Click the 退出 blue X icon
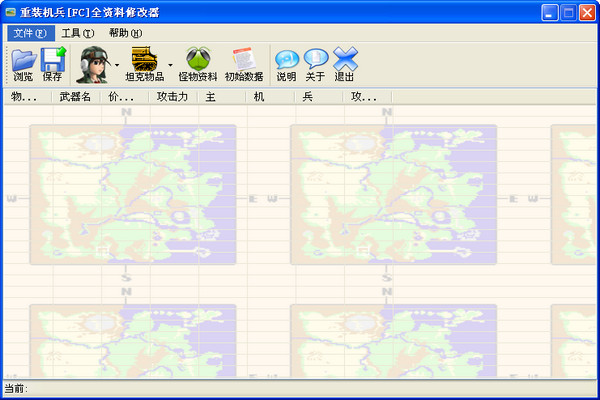The width and height of the screenshot is (600, 400). click(345, 64)
